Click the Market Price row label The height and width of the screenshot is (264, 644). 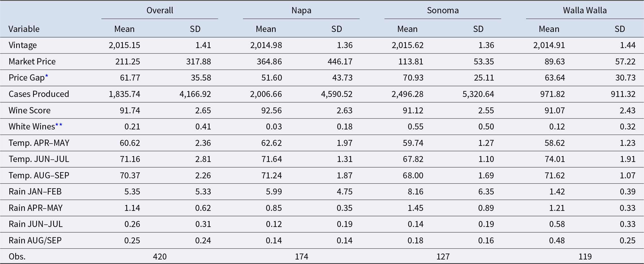pyautogui.click(x=32, y=61)
